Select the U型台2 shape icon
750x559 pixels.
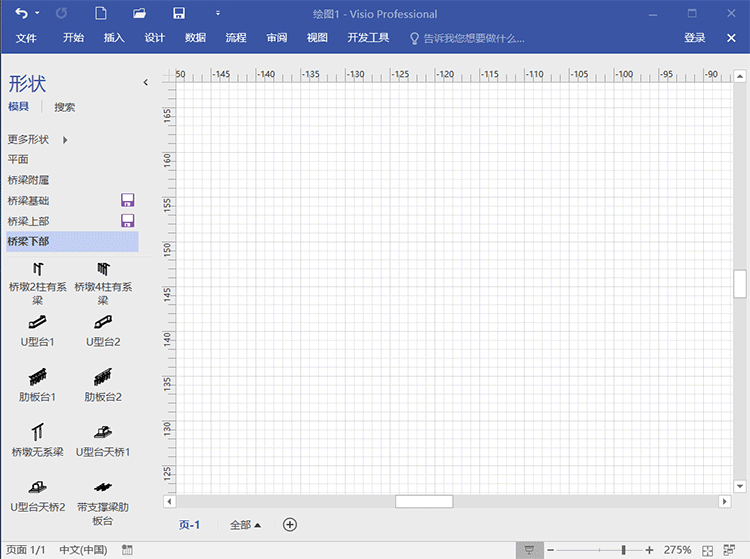(103, 322)
